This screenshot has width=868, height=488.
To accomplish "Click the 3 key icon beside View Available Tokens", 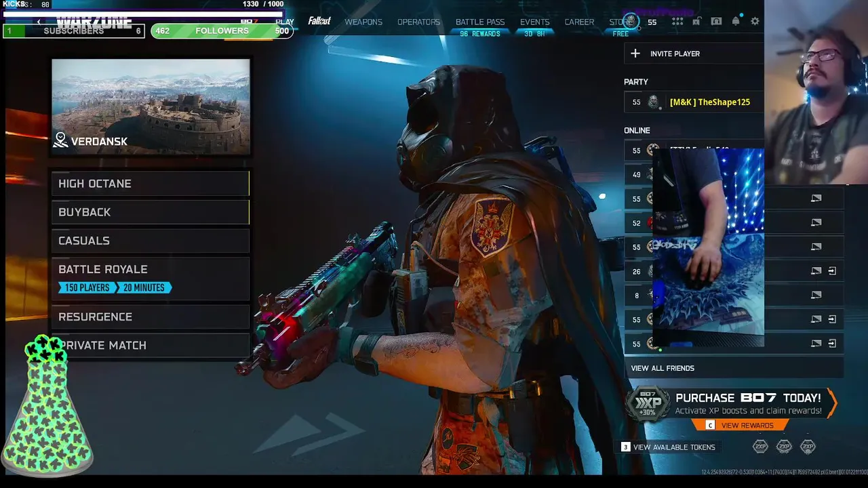I will click(626, 447).
